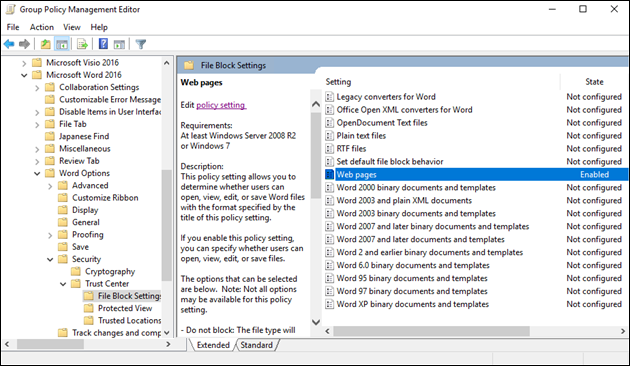Expand the Proofing node
Viewport: 630px width, 366px height.
[x=50, y=235]
